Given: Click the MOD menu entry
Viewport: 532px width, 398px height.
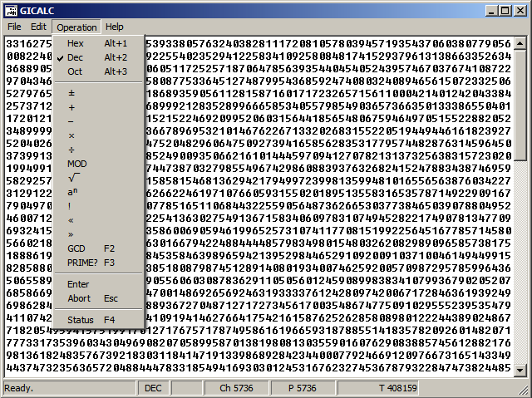Looking at the screenshot, I should pos(76,164).
